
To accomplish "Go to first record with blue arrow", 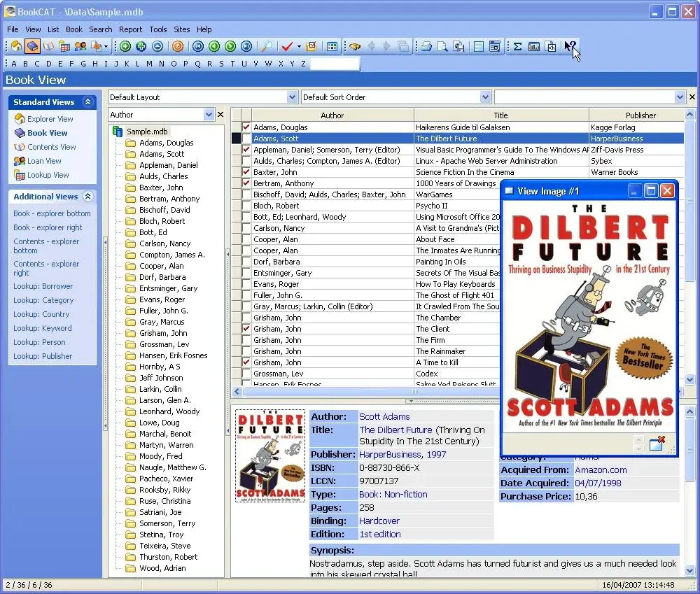I will (198, 46).
